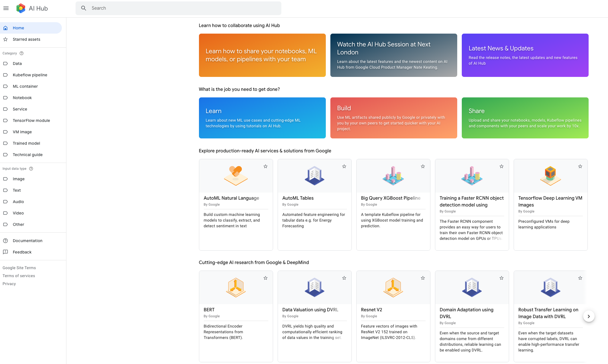Open Documentation from the sidebar
Viewport: 608px width, 364px height.
point(27,241)
